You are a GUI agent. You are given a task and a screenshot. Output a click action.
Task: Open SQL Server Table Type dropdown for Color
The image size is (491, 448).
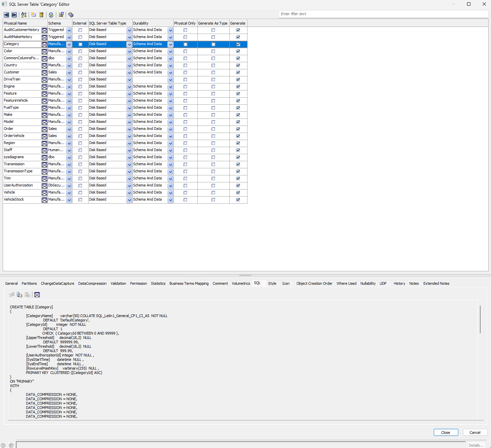[129, 51]
